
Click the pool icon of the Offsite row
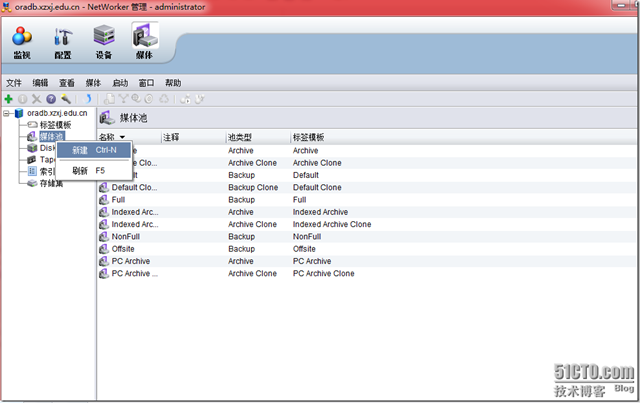[x=104, y=249]
